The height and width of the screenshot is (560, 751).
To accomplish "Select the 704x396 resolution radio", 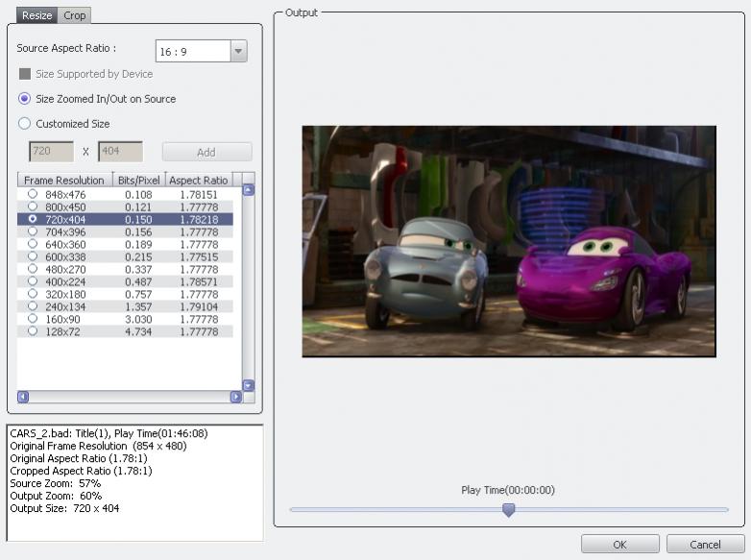I will coord(33,231).
